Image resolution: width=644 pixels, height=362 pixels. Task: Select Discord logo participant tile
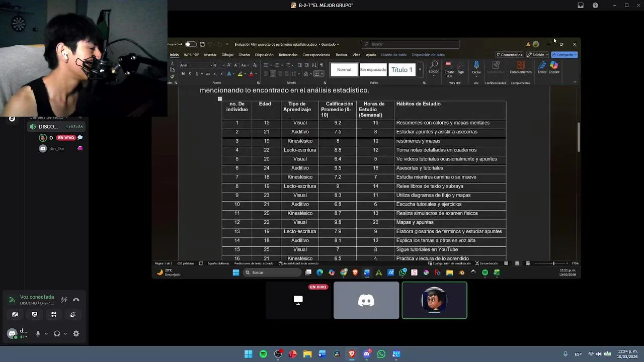click(x=366, y=301)
